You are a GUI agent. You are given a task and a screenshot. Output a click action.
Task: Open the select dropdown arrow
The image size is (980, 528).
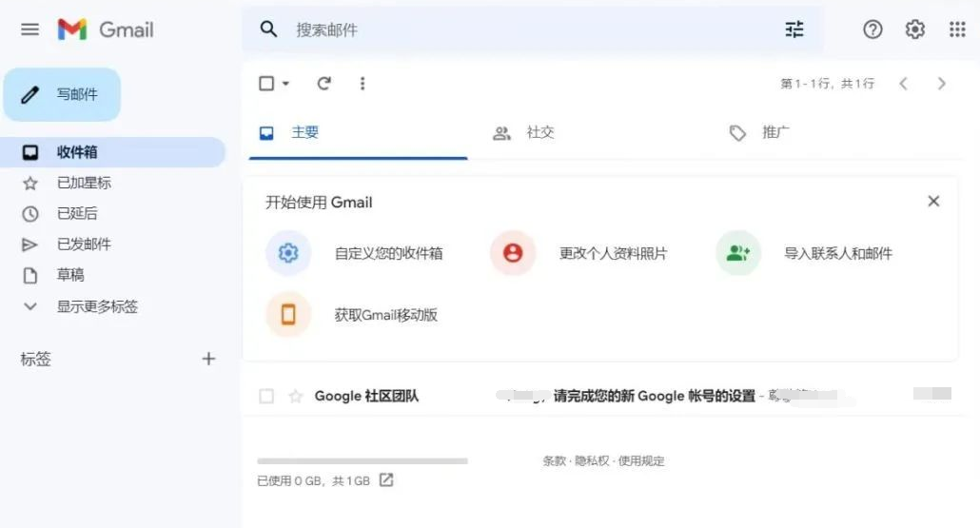pyautogui.click(x=285, y=83)
